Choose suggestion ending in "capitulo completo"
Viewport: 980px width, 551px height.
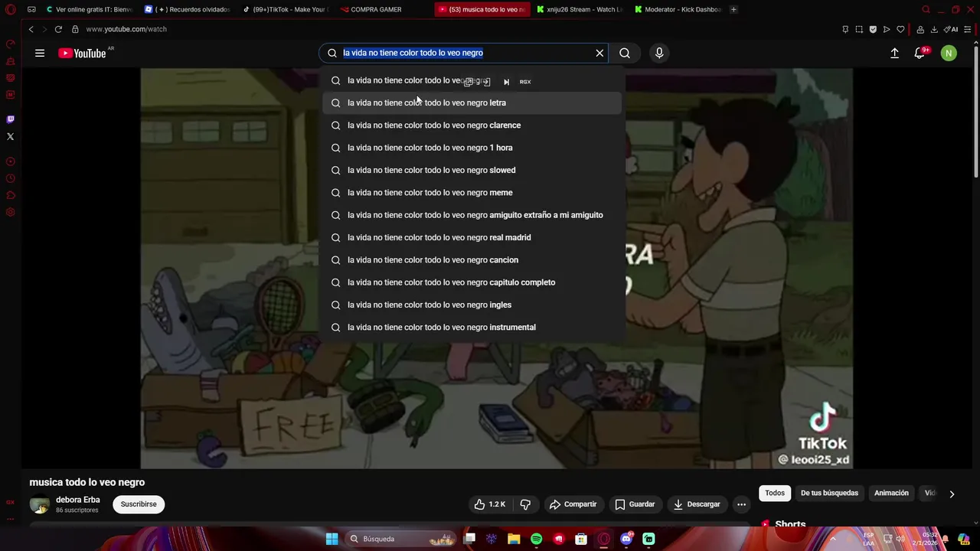pos(472,282)
